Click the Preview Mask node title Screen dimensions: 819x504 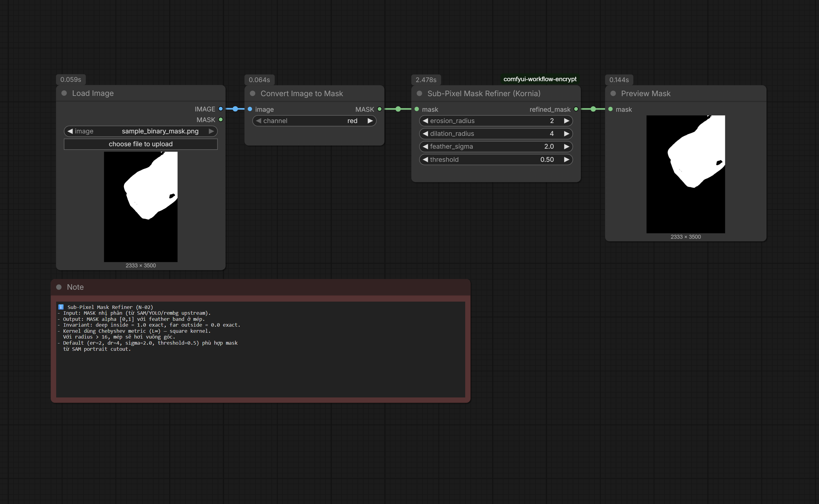[646, 94]
